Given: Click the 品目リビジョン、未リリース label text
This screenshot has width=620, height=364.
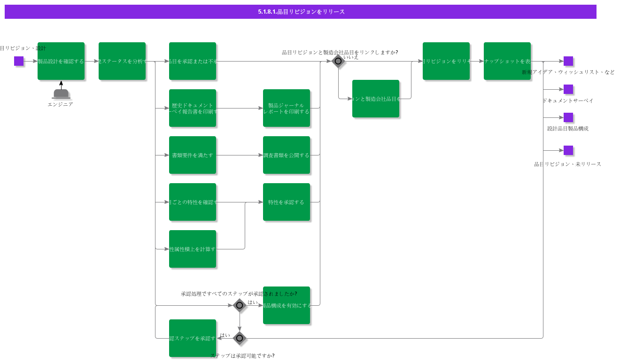Looking at the screenshot, I should (x=567, y=164).
